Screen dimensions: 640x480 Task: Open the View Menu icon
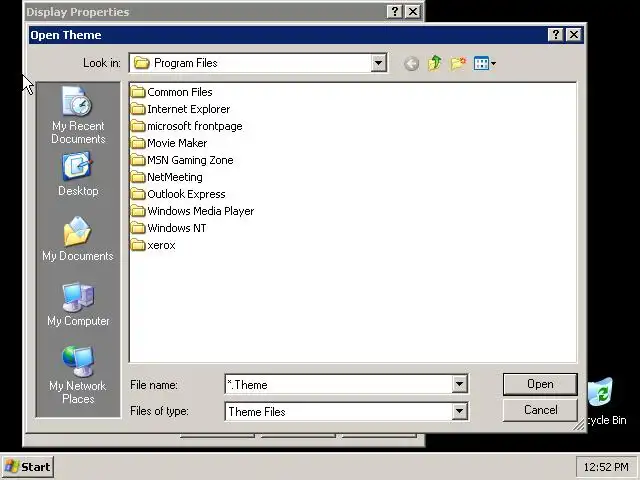pyautogui.click(x=484, y=63)
